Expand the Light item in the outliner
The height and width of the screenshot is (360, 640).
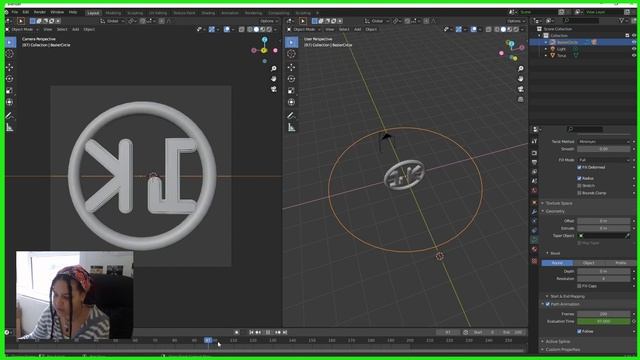click(546, 49)
